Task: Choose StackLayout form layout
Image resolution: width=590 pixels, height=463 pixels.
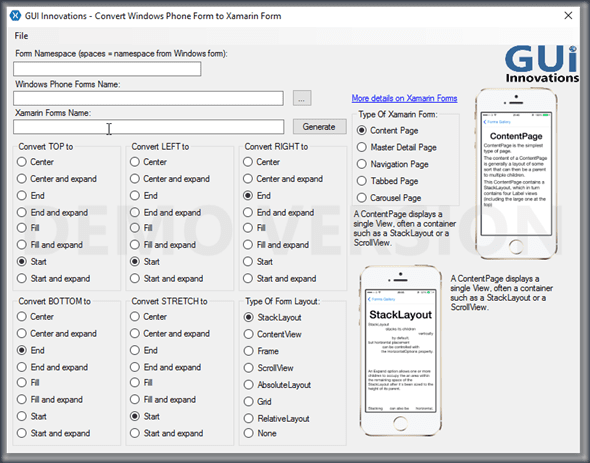Action: (x=273, y=317)
